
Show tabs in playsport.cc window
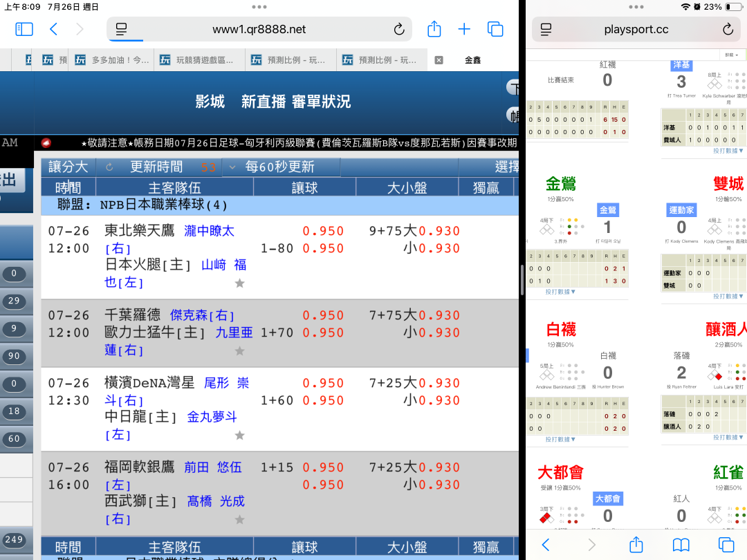tap(726, 544)
